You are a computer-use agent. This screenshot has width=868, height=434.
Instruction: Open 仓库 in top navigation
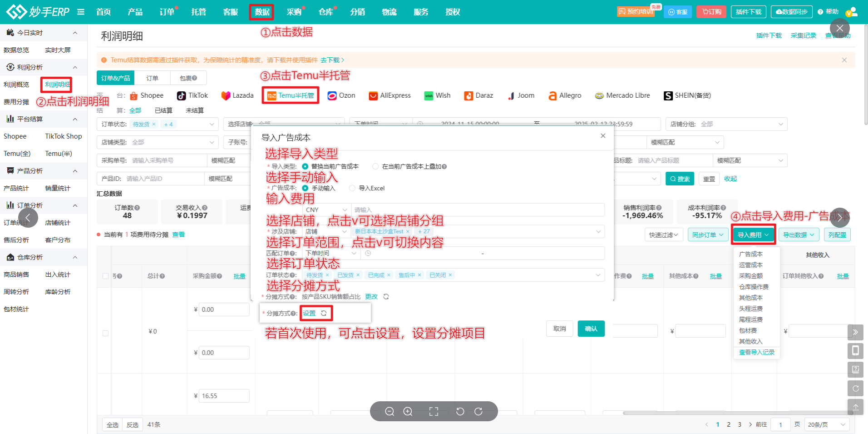click(326, 12)
